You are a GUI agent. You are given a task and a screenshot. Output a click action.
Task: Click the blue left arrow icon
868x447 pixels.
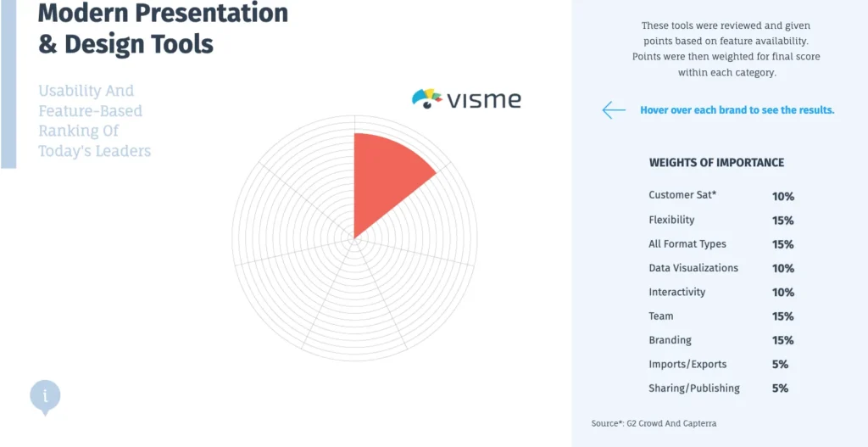(613, 110)
